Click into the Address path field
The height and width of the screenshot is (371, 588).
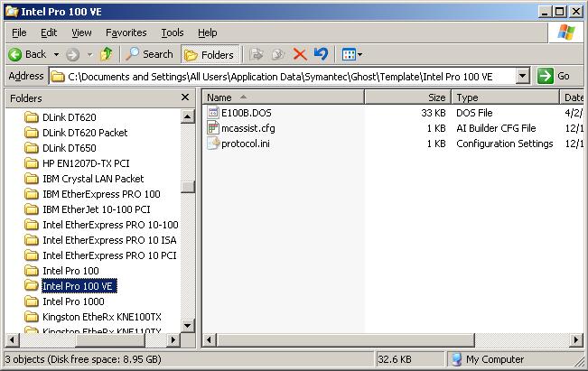[289, 77]
